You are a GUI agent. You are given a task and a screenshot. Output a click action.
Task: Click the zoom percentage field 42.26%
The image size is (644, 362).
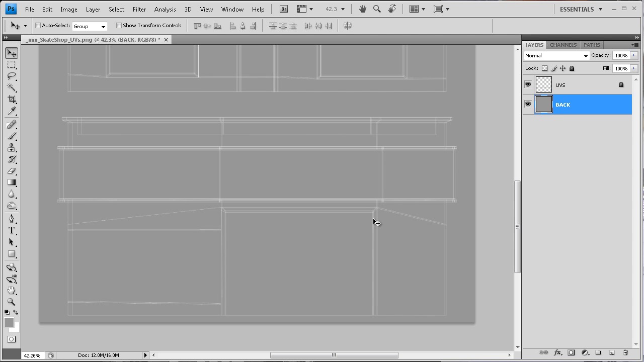(x=32, y=355)
